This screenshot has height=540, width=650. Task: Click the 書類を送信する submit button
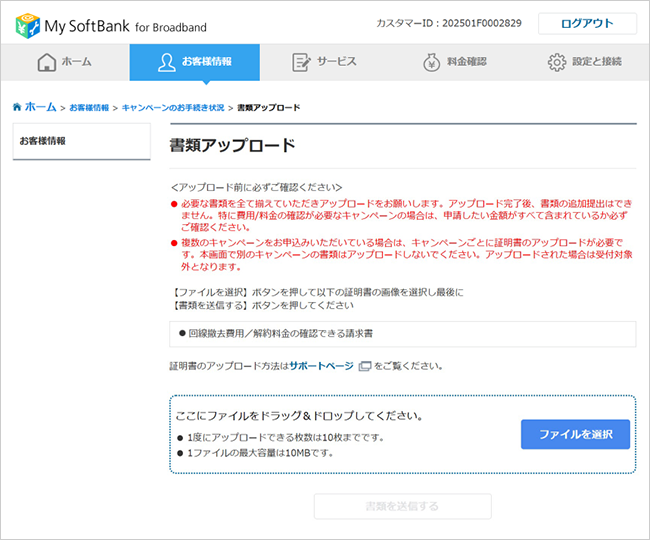point(402,506)
